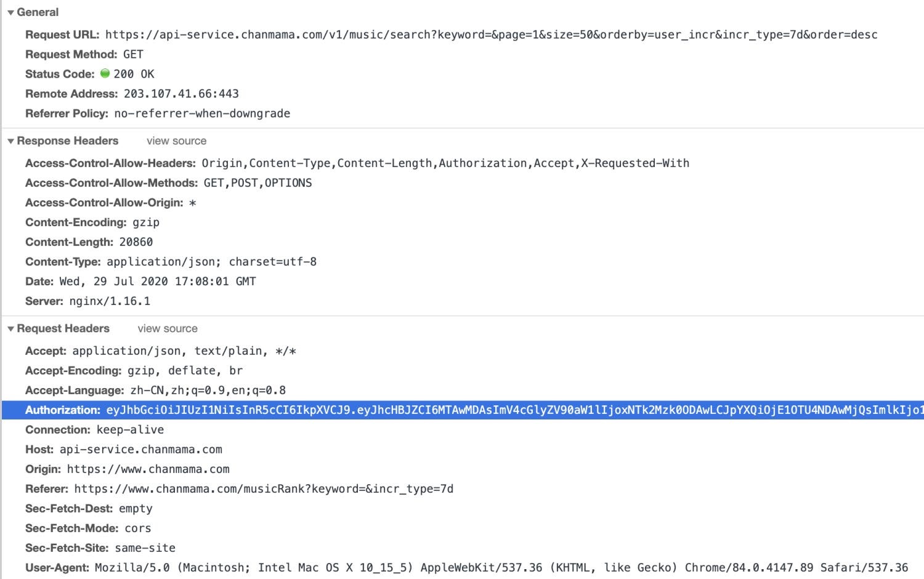924x579 pixels.
Task: Click the Referrer Policy value
Action: pos(202,113)
